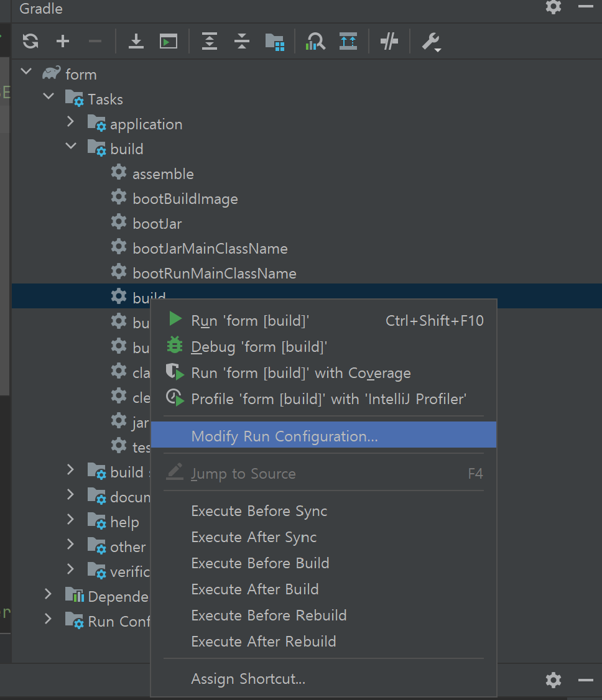Viewport: 602px width, 700px height.
Task: Expand the help task group
Action: click(70, 519)
